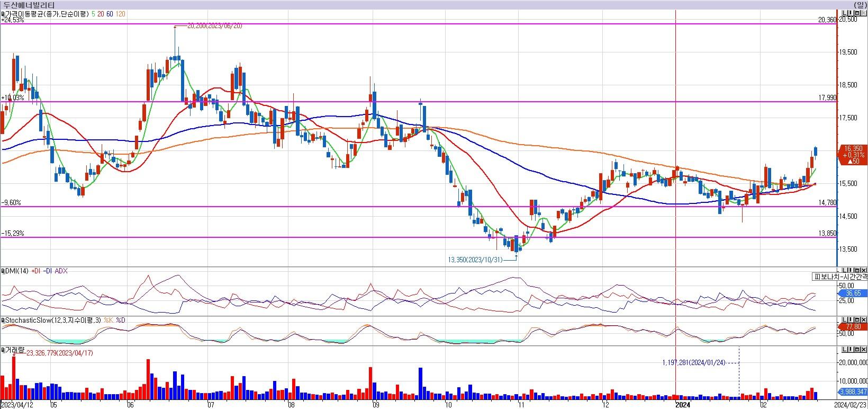Click the current price tag 16,350
The width and height of the screenshot is (868, 409).
click(x=853, y=155)
